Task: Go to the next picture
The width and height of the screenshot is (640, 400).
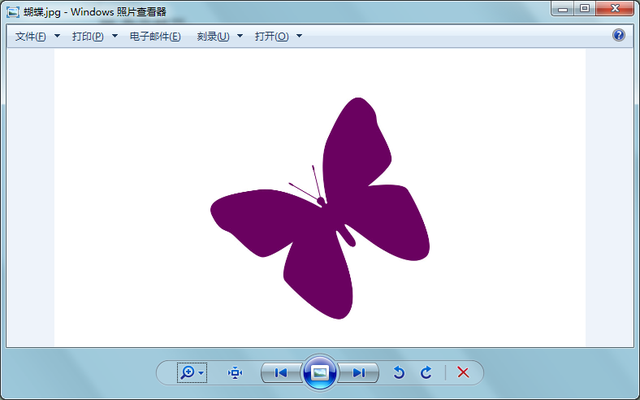Action: click(358, 373)
